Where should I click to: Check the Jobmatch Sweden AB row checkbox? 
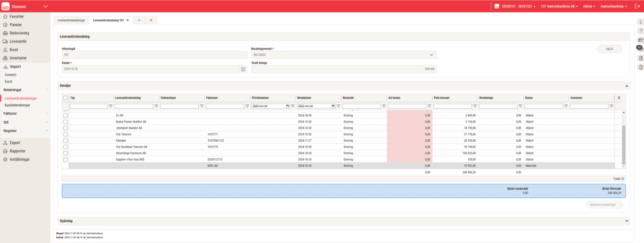pos(65,128)
